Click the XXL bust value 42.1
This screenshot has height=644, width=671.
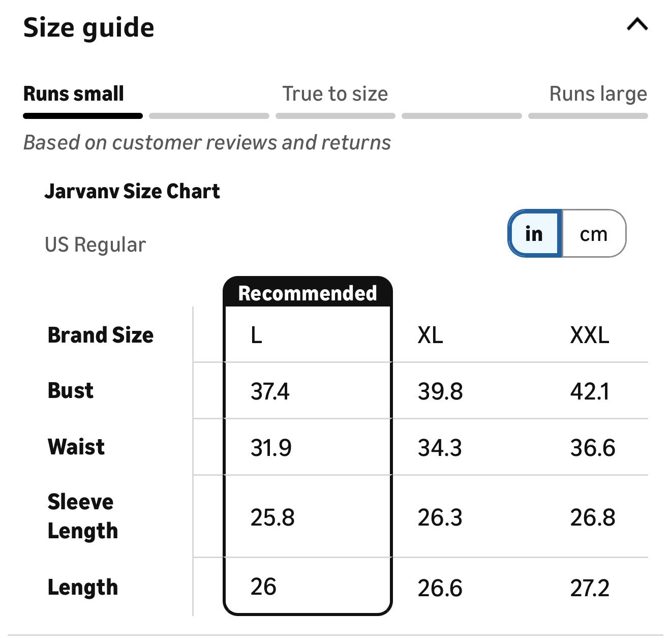click(x=589, y=392)
